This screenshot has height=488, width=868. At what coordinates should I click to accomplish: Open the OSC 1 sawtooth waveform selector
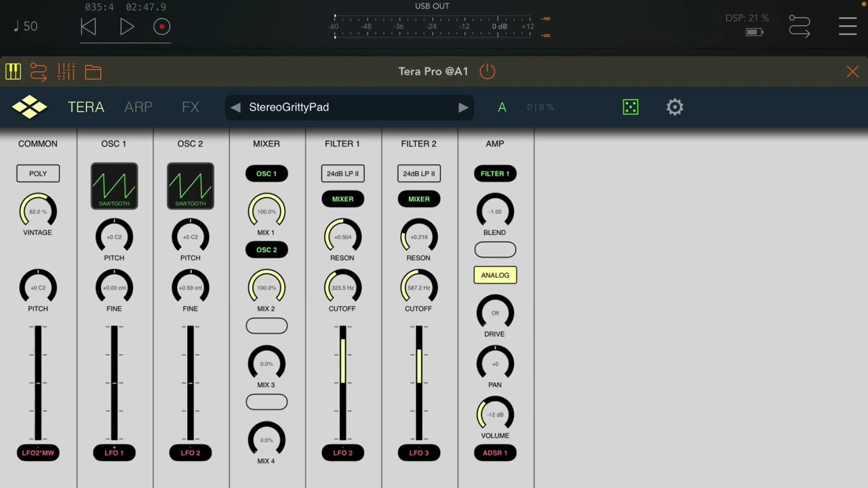[115, 186]
